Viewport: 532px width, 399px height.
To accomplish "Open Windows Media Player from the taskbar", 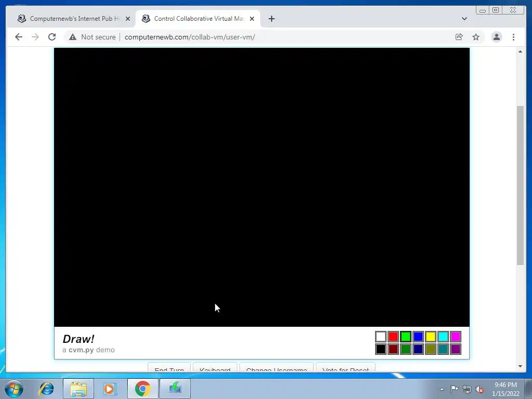I will pyautogui.click(x=110, y=389).
